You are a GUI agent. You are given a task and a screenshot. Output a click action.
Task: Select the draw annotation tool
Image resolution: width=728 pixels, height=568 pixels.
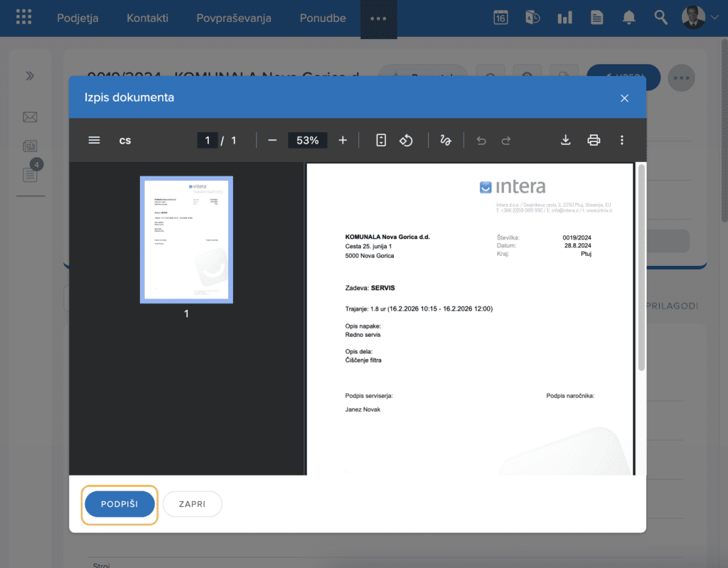tap(446, 140)
